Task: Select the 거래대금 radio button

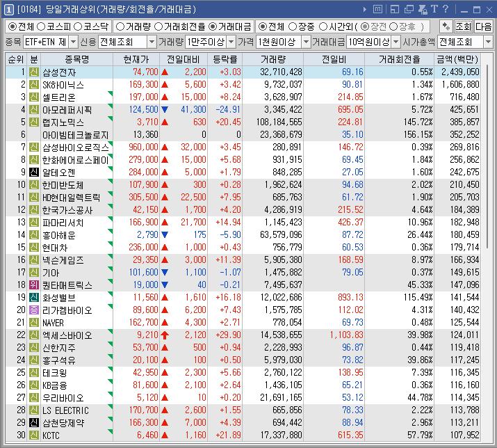Action: (213, 26)
